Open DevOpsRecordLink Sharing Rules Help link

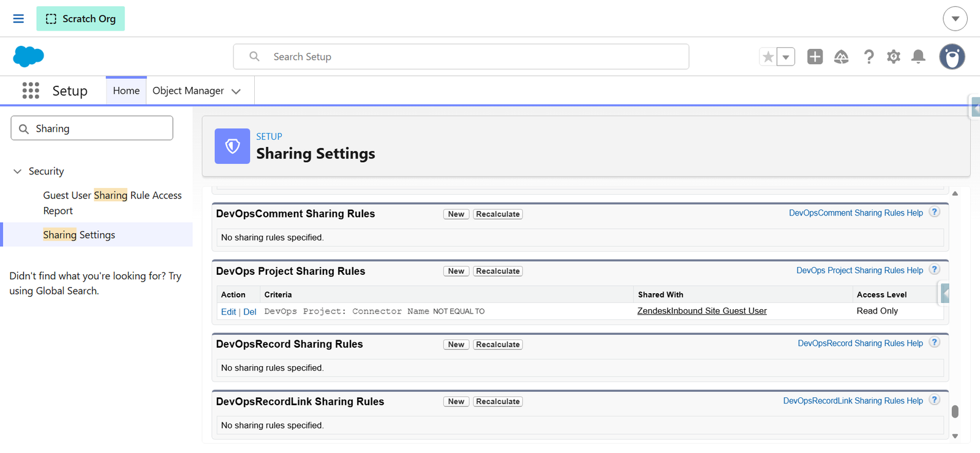tap(853, 401)
